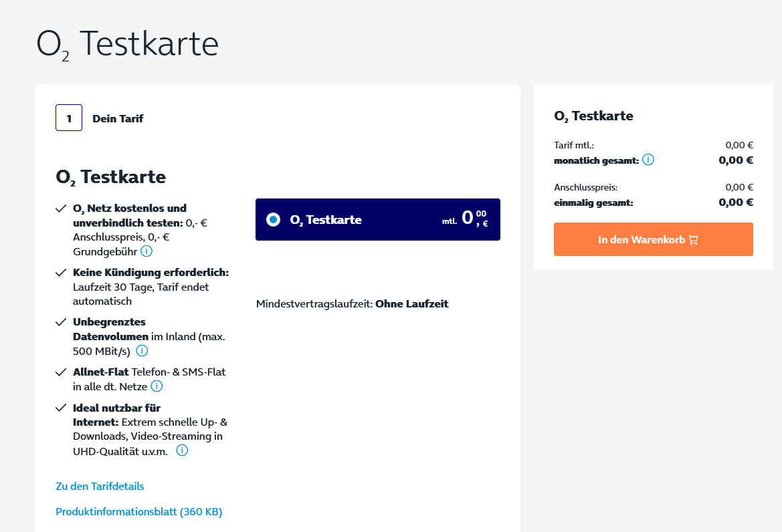Click checkmark beside Unbegrenztes Datenvolumen
The image size is (782, 532).
pyautogui.click(x=61, y=322)
